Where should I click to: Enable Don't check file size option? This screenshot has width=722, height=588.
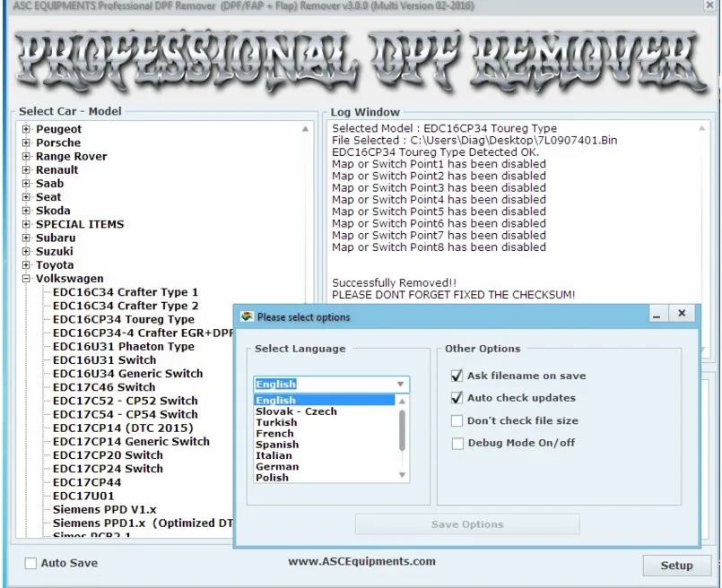pos(457,420)
